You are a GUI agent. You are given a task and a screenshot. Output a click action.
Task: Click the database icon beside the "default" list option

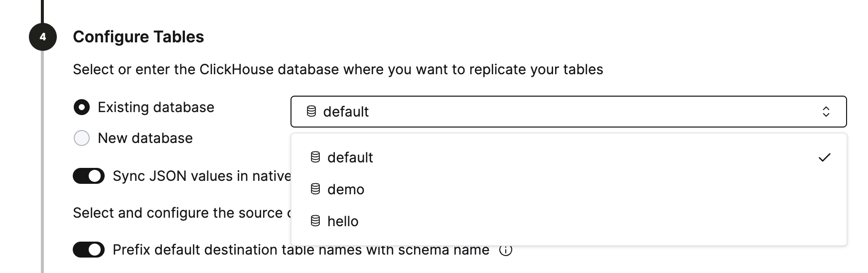tap(315, 157)
